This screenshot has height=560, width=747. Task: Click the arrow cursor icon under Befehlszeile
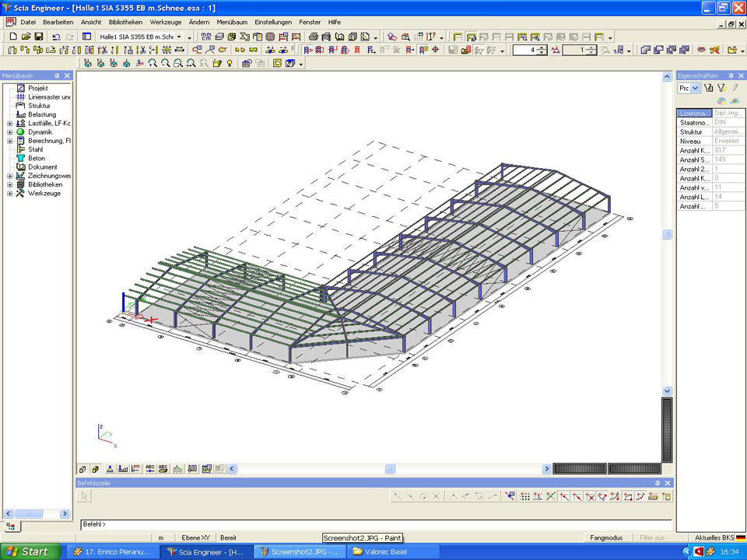coord(86,496)
